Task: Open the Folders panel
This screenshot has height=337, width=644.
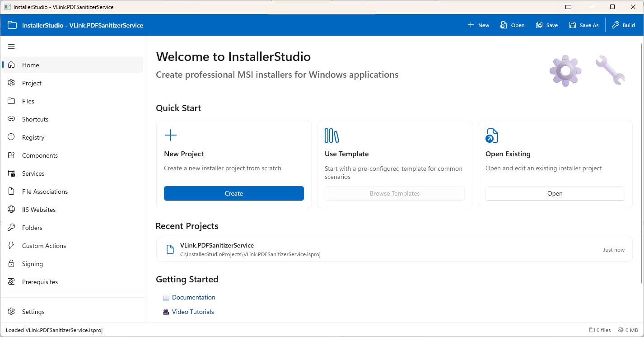Action: pos(32,227)
